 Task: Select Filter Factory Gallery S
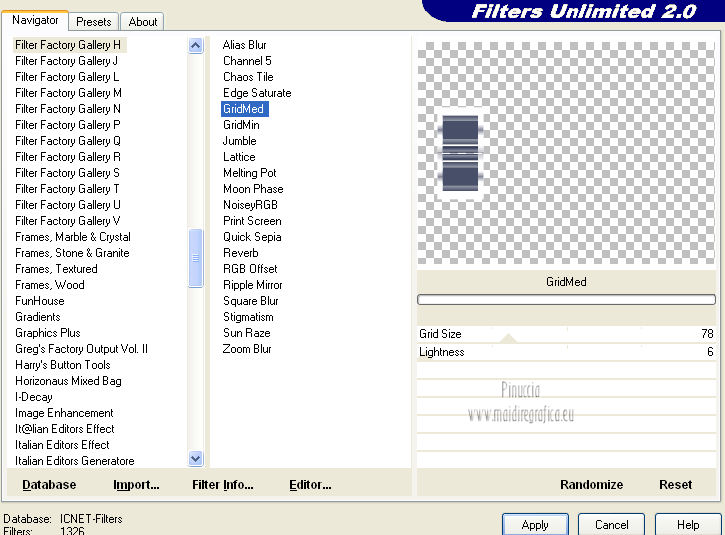click(68, 173)
